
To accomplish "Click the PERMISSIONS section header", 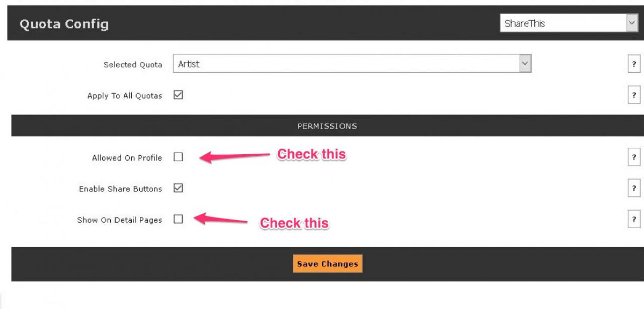I will [x=327, y=126].
